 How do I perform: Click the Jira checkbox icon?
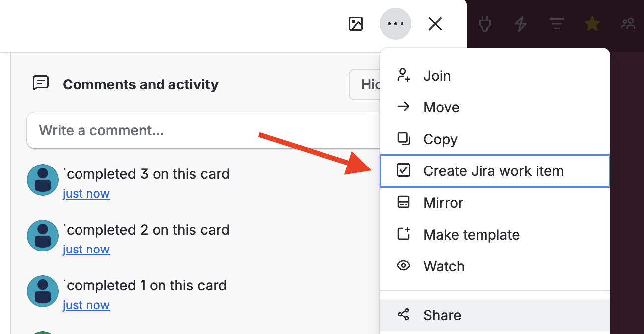[403, 170]
